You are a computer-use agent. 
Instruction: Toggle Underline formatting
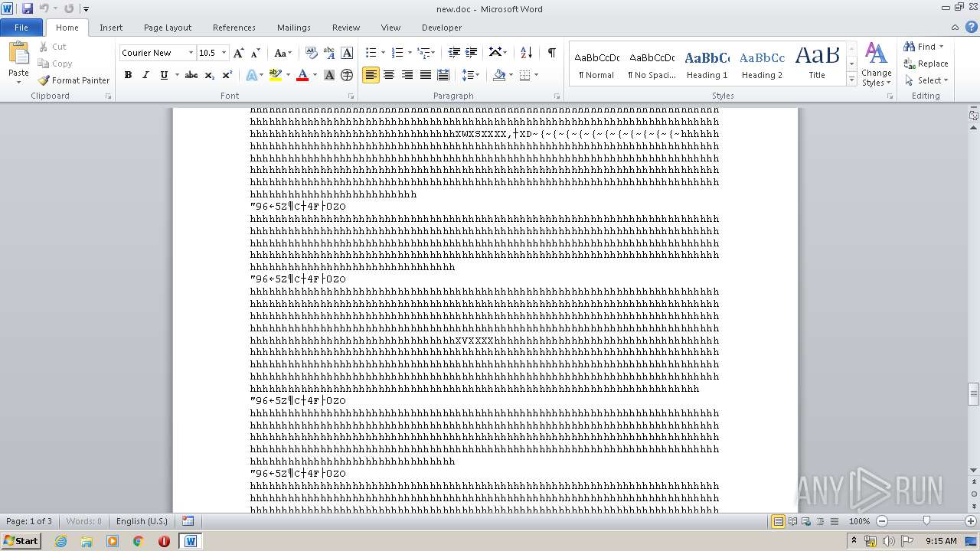(163, 75)
